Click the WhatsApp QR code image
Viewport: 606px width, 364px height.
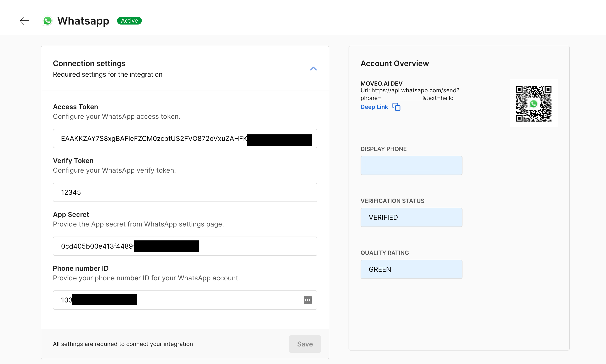pos(533,103)
